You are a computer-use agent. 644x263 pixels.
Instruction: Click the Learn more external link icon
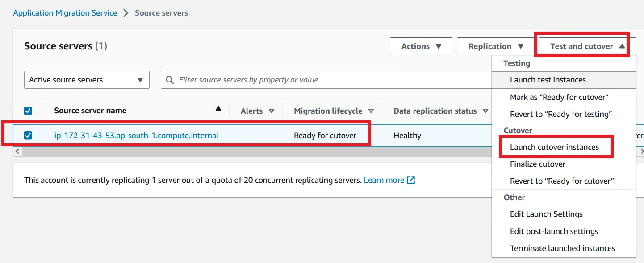point(411,180)
